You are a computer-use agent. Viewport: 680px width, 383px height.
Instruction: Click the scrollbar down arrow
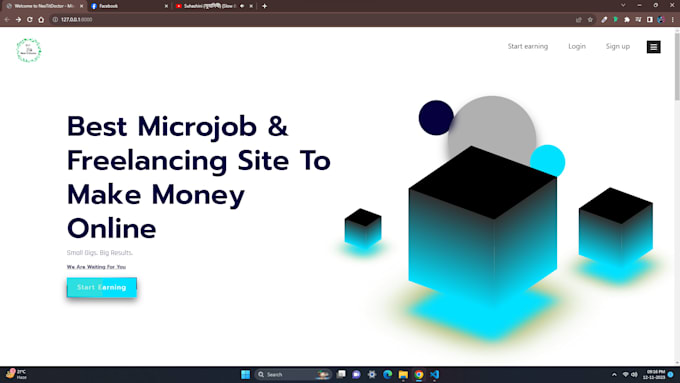click(677, 363)
